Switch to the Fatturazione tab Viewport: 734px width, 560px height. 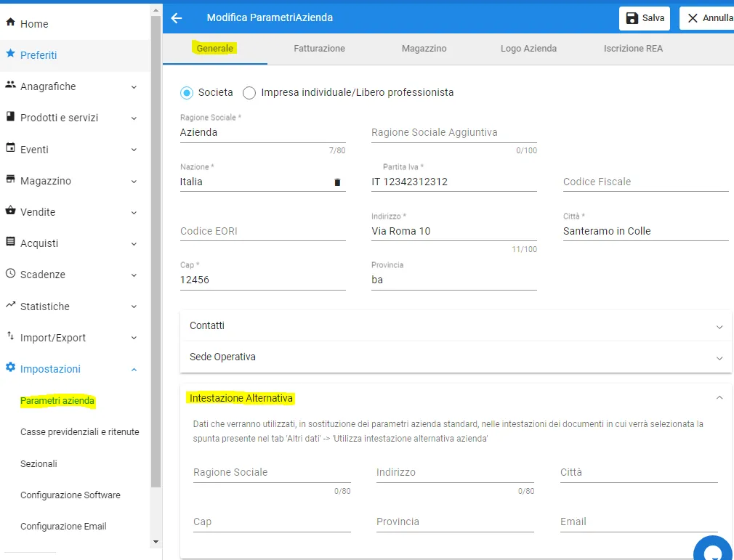point(319,48)
